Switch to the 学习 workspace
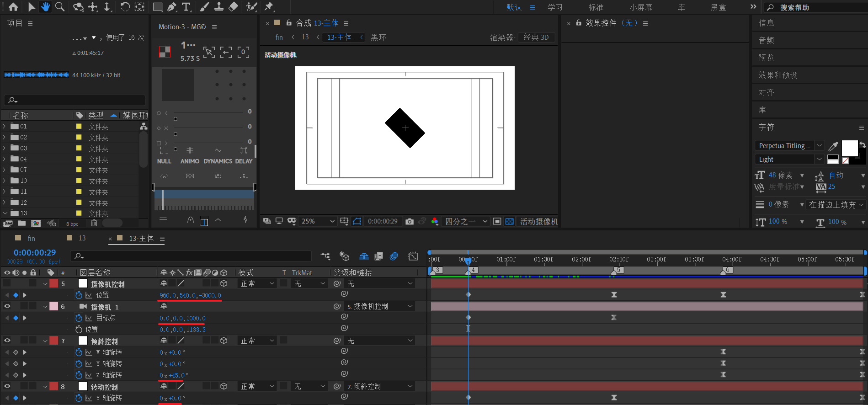This screenshot has height=405, width=868. (555, 7)
